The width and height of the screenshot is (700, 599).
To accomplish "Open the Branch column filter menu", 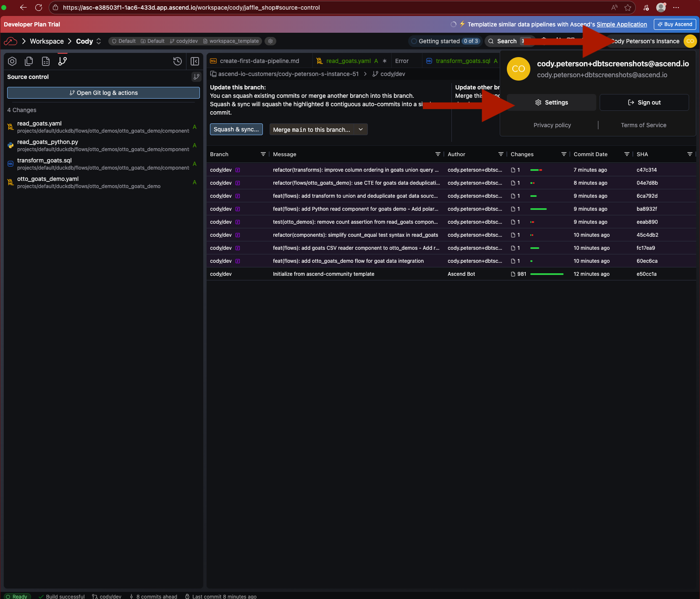I will [x=263, y=154].
